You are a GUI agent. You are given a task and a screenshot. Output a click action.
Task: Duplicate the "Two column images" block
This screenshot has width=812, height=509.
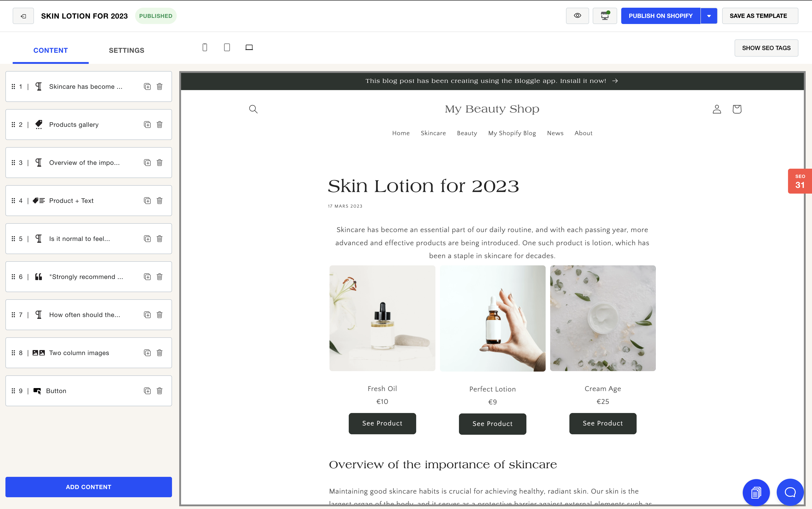click(x=147, y=353)
